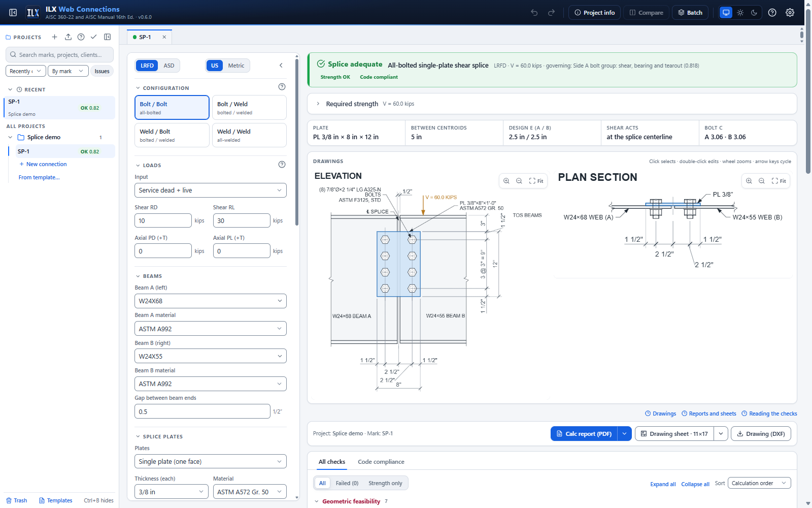Open plate Material dropdown A572 Gr. 50
Image resolution: width=812 pixels, height=508 pixels.
point(250,492)
